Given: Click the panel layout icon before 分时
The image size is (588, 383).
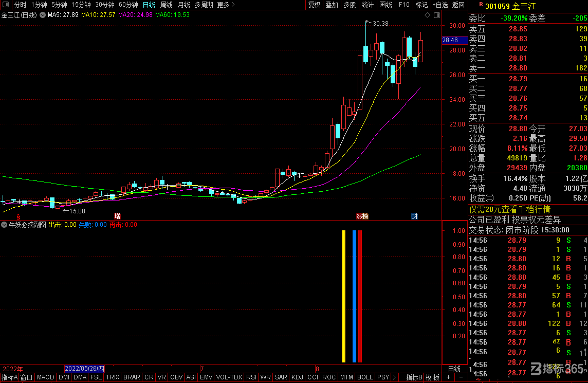Looking at the screenshot, I should (x=6, y=5).
